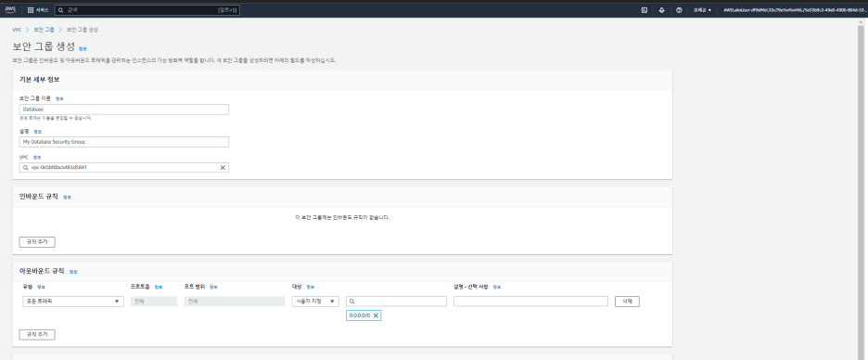Click 정보 link beside 설명 - 선택 사항
The width and height of the screenshot is (868, 360).
click(497, 287)
